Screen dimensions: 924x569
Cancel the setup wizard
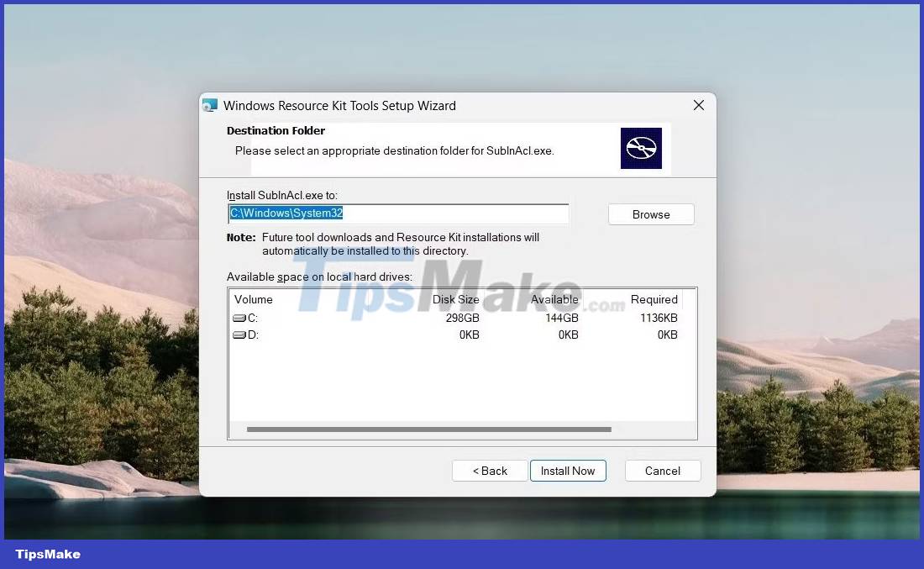click(x=662, y=471)
